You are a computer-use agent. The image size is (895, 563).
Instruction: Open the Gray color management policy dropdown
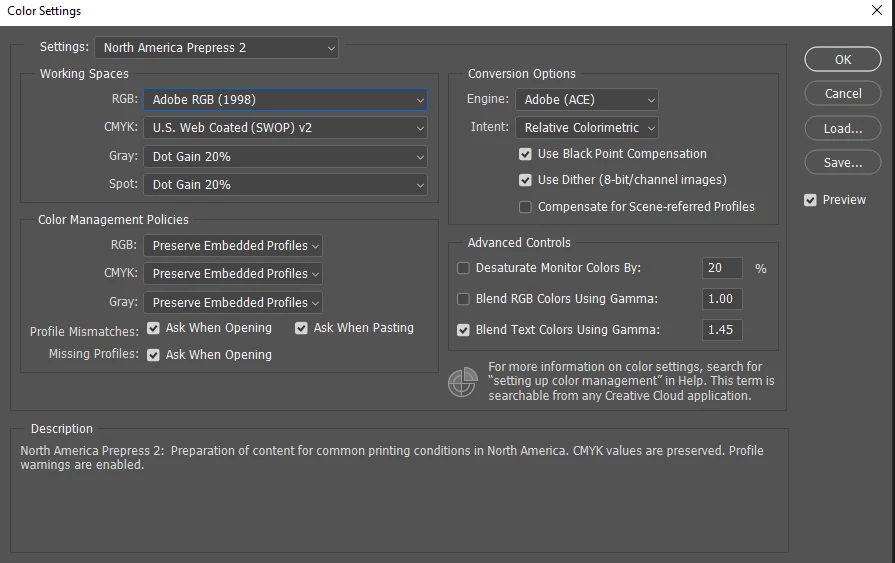233,303
